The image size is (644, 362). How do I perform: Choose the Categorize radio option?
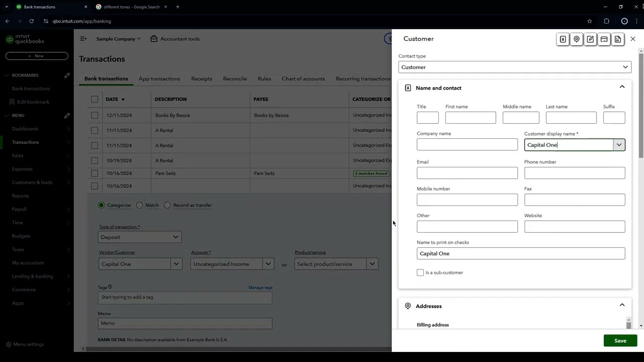(x=102, y=205)
